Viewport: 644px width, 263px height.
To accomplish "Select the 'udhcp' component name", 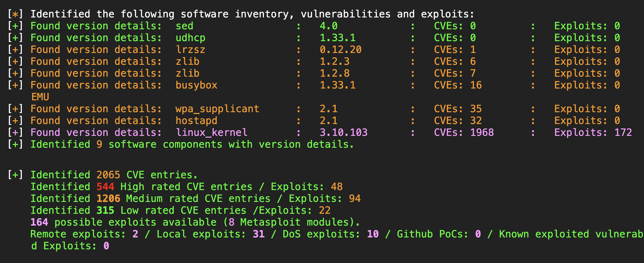I will (x=190, y=38).
